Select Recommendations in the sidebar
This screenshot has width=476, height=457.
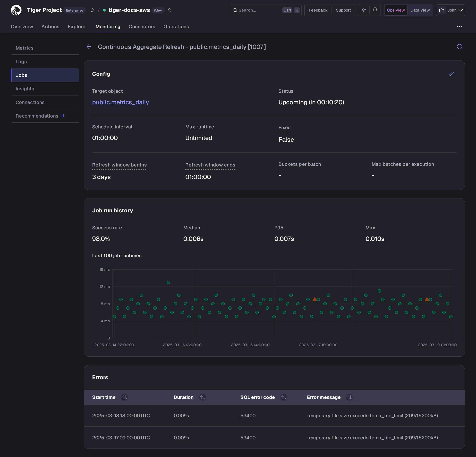click(x=45, y=116)
